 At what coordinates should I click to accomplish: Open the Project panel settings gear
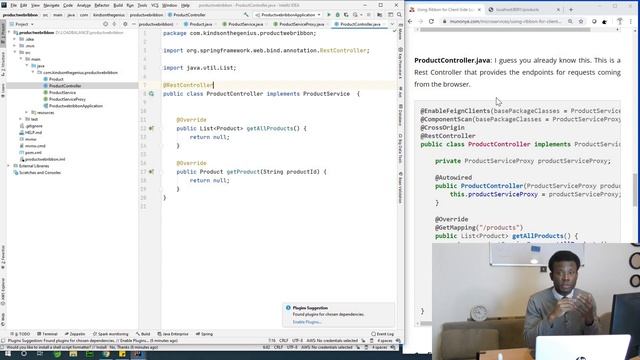click(x=125, y=24)
